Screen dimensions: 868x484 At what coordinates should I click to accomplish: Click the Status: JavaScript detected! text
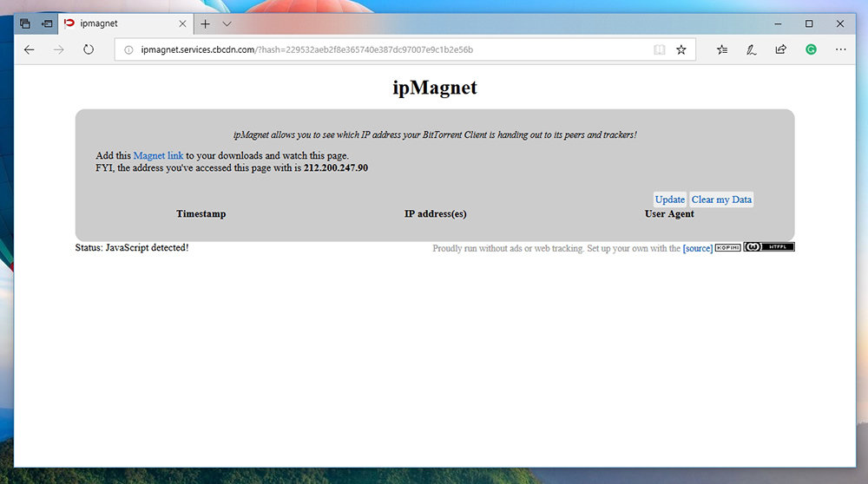pos(132,247)
